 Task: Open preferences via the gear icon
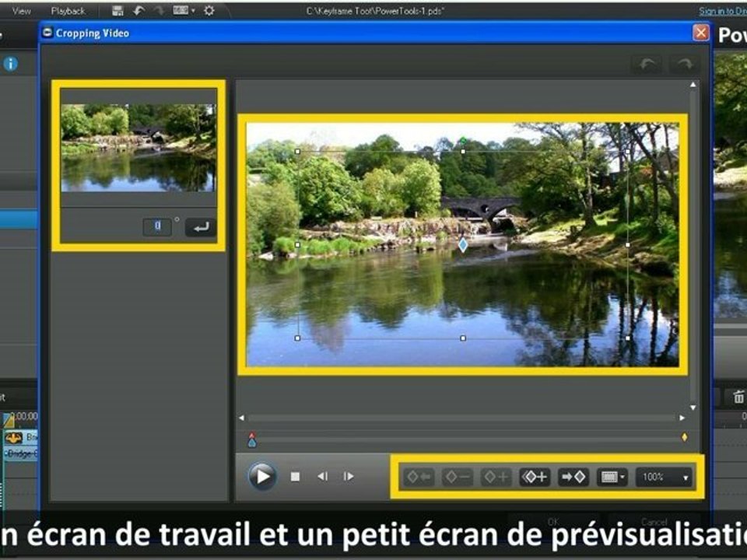pos(209,10)
